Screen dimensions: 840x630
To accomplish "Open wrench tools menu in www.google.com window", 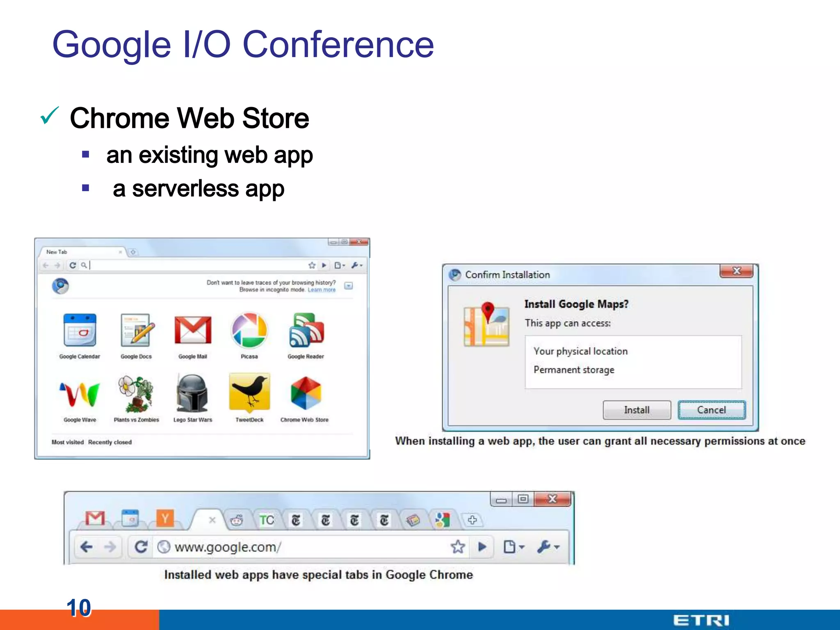I will pyautogui.click(x=548, y=547).
